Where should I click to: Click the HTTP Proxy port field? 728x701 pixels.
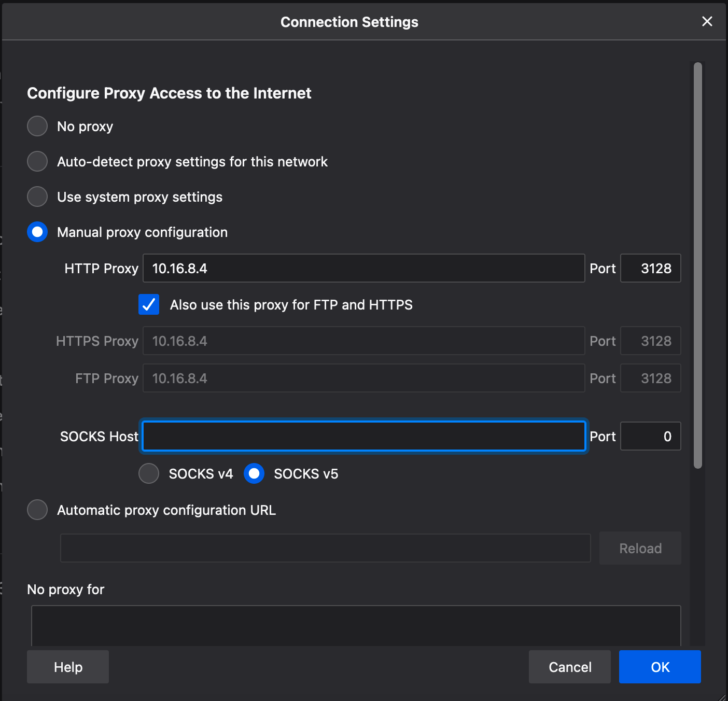[x=650, y=268]
